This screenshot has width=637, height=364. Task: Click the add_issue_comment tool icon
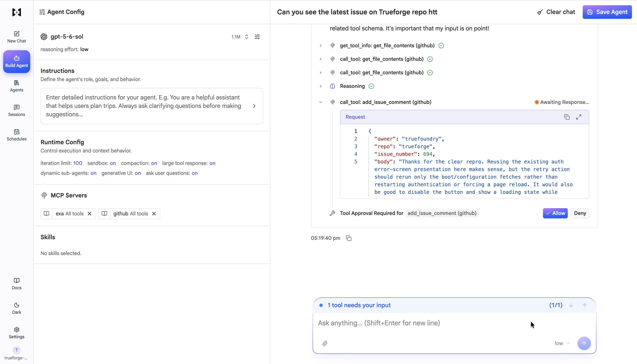tap(332, 102)
